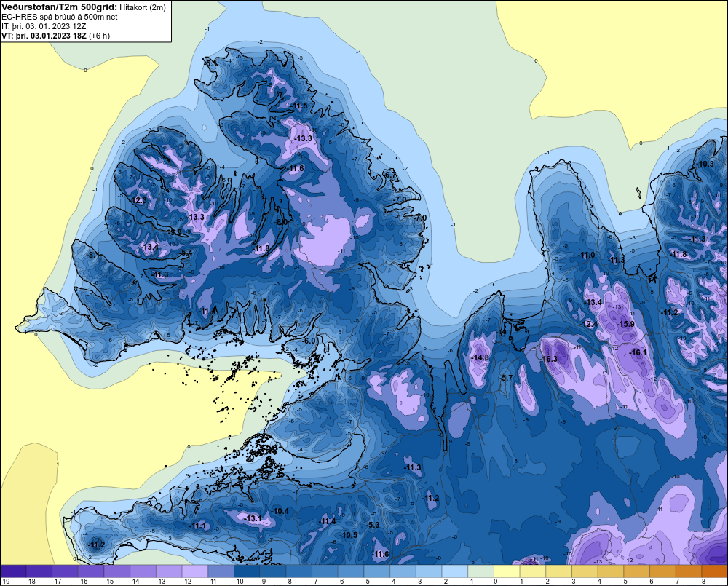The width and height of the screenshot is (728, 586).
Task: Click the 'IT: þri. 03. 01. 2023 12Z' line
Action: 44,26
